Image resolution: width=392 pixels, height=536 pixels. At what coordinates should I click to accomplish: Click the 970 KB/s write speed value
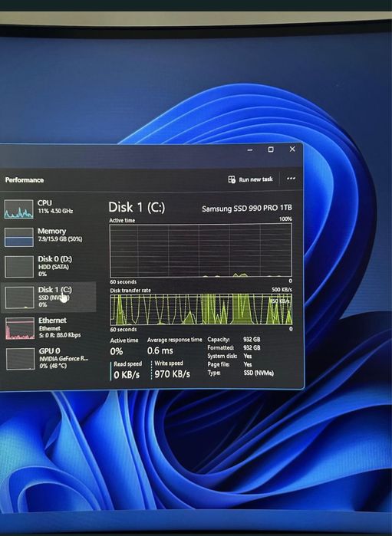(x=172, y=374)
